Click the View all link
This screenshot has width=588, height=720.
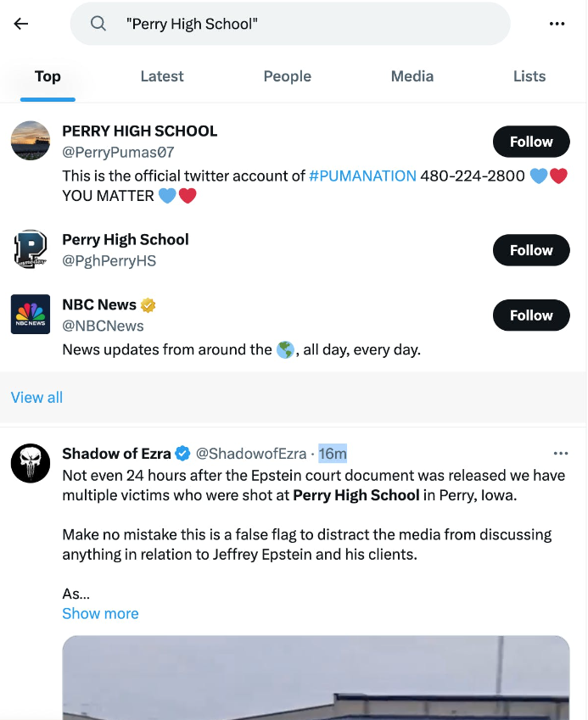click(x=36, y=398)
